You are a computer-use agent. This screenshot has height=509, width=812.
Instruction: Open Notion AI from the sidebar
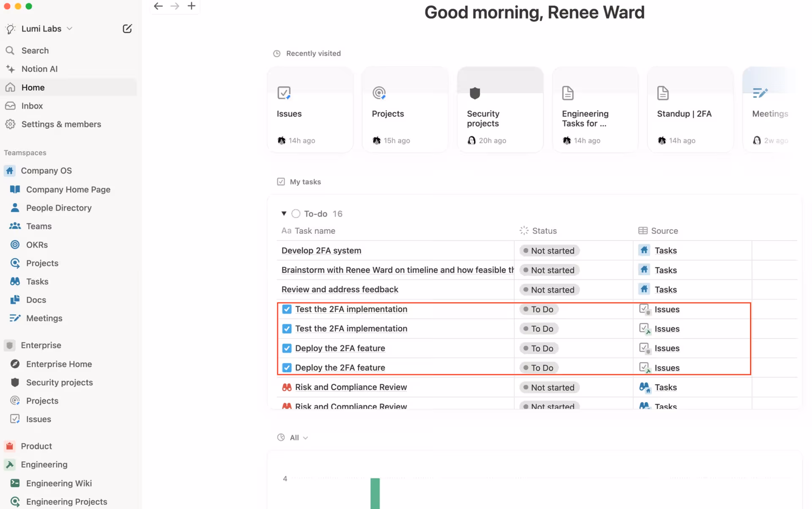(40, 68)
